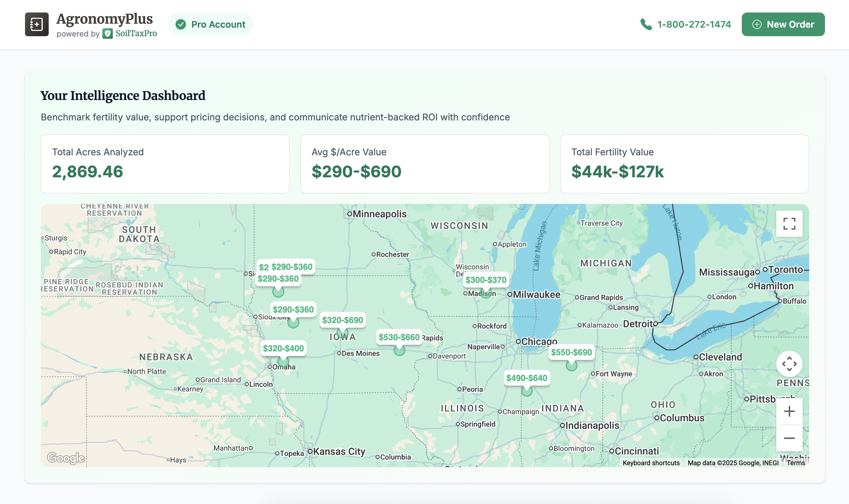Click the AgronomyPlus brand title

coord(105,19)
